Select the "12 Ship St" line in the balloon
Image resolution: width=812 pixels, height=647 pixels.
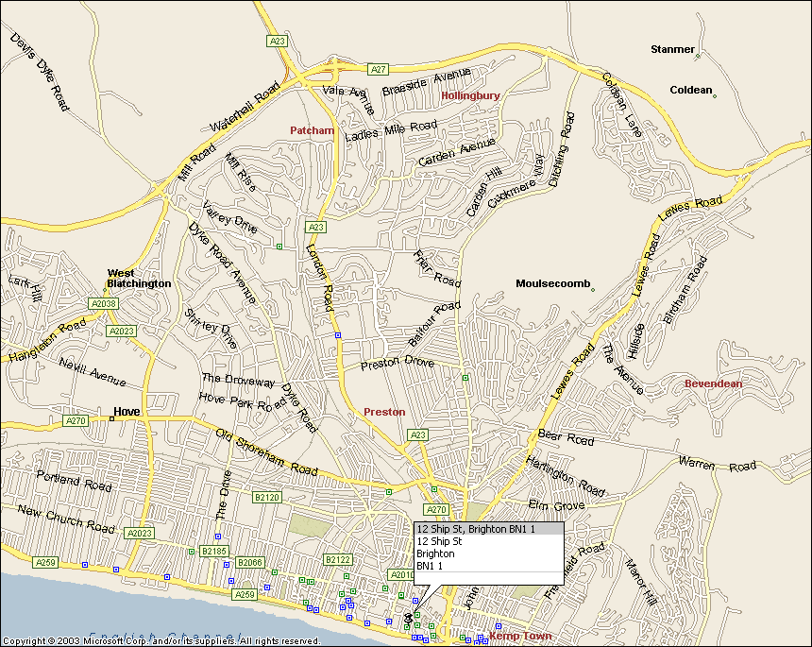click(440, 541)
